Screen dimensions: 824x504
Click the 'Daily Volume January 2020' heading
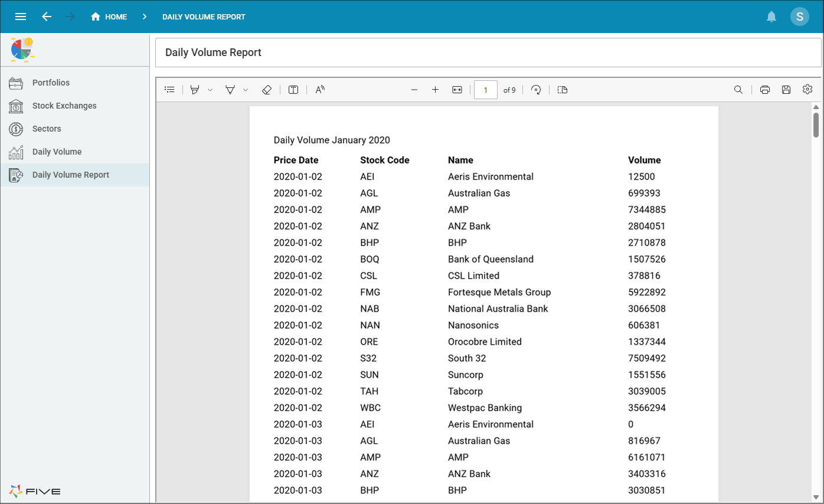(332, 140)
